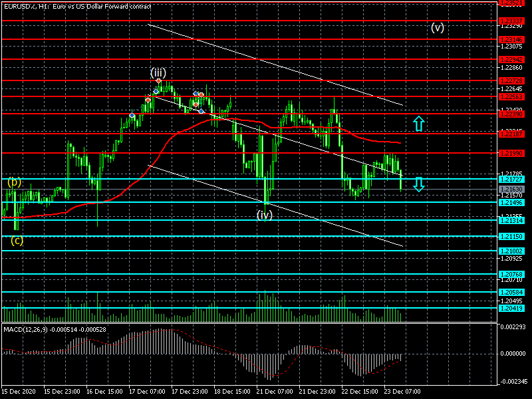Screen dimensions: 532x399
Task: Select the (v) wave label
Action: [x=438, y=27]
